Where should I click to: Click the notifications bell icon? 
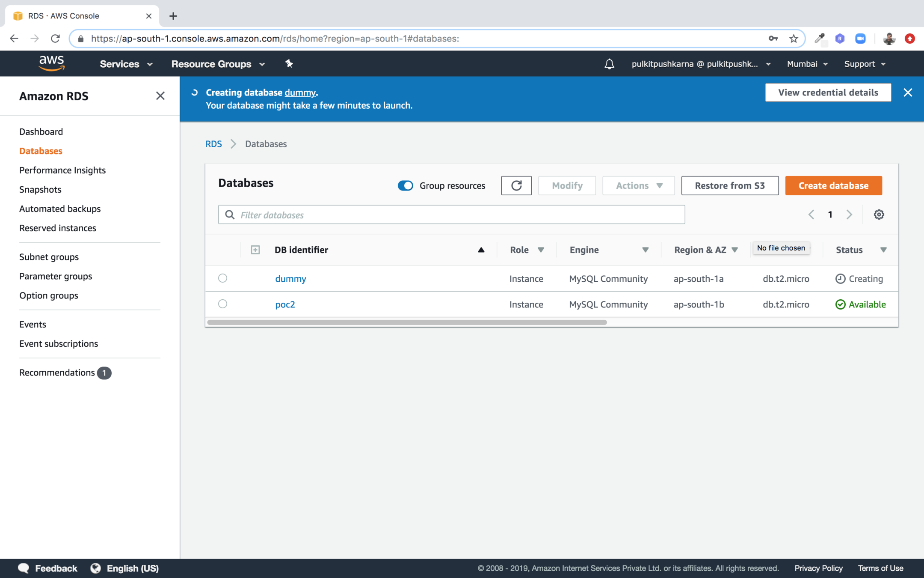click(609, 64)
